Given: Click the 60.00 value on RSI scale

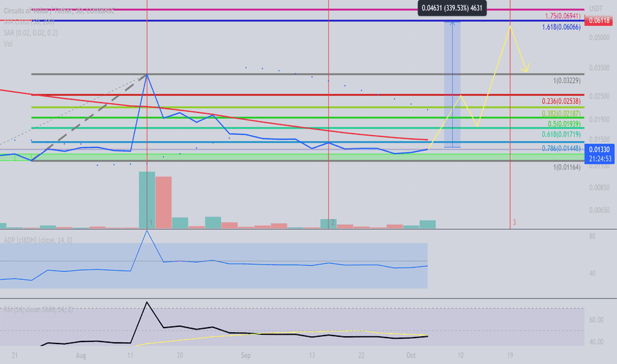Looking at the screenshot, I should coord(596,320).
